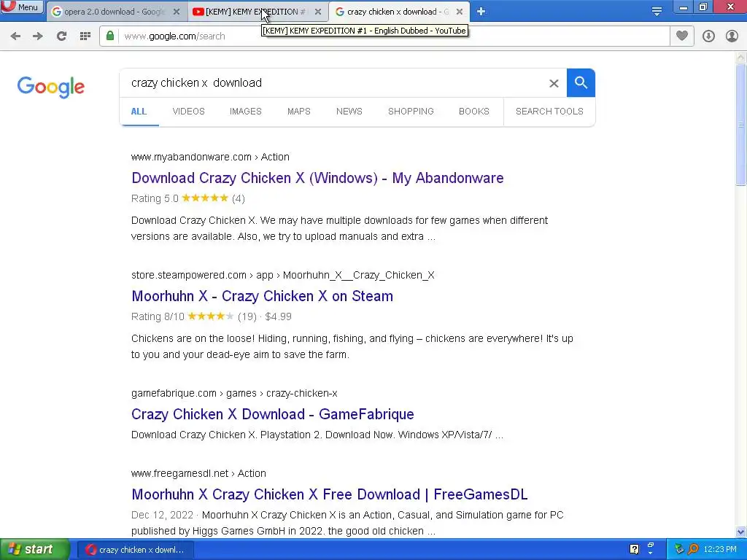Go forward to next page
Image resolution: width=747 pixels, height=560 pixels.
coord(38,36)
